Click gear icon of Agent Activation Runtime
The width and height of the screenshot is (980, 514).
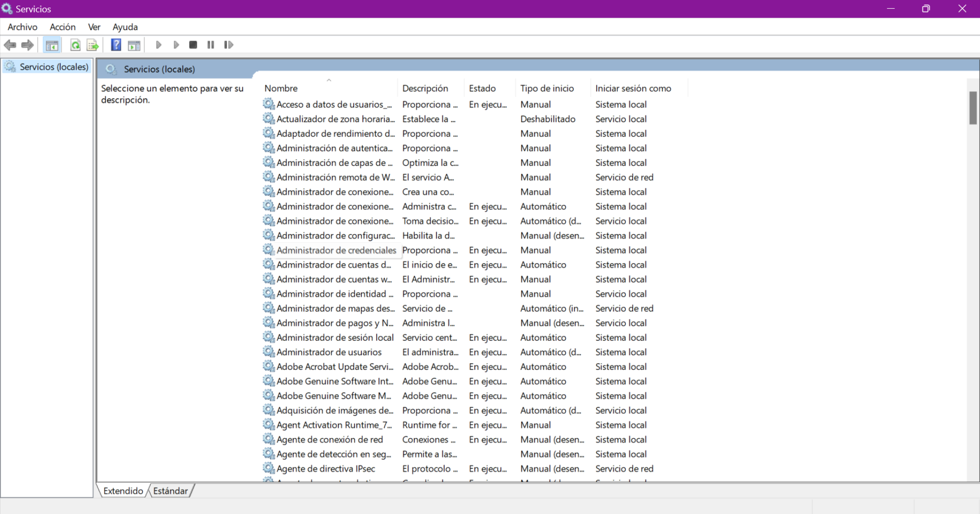coord(269,425)
